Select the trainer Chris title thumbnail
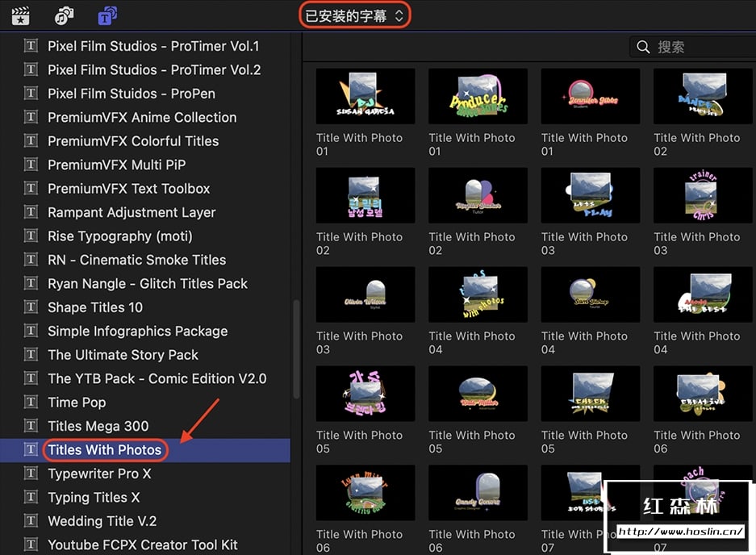756x555 pixels. [703, 195]
